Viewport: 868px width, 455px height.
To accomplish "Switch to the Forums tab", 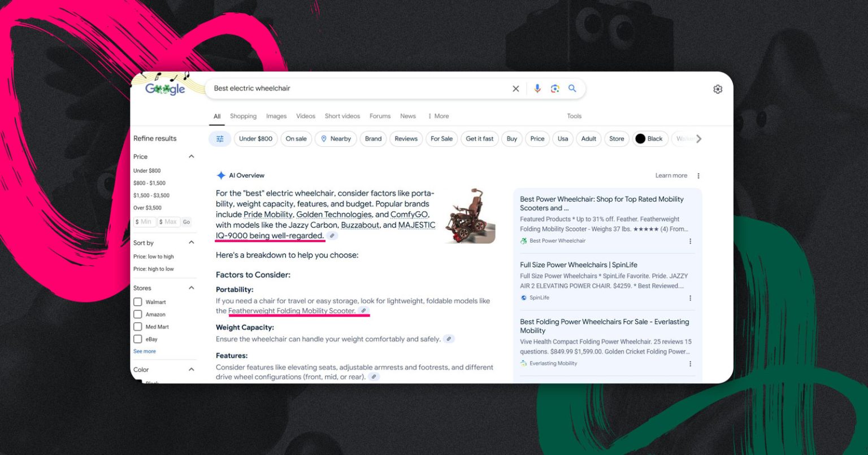I will 380,116.
